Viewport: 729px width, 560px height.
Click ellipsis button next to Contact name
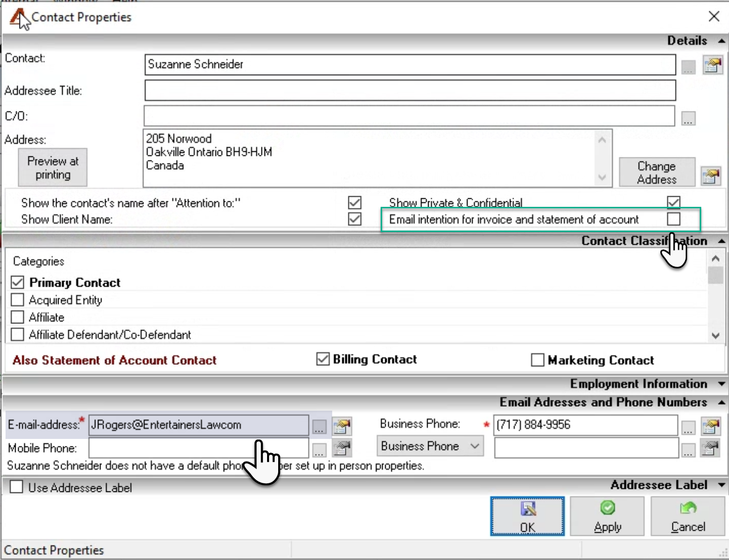[688, 67]
